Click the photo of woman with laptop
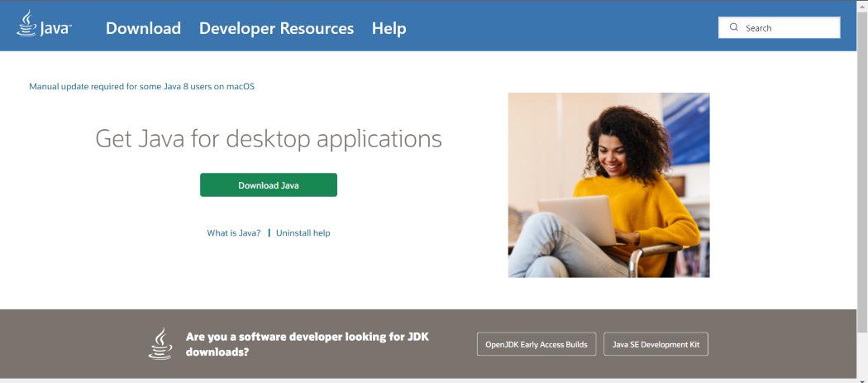 609,185
